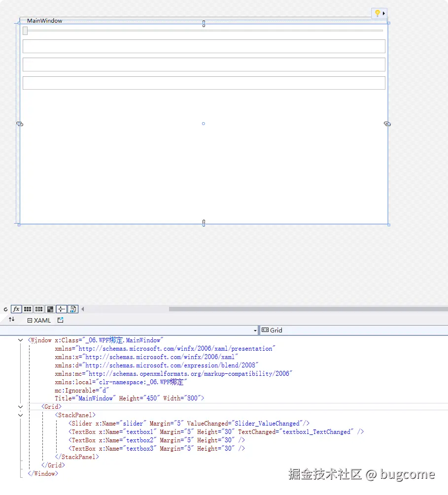
Task: Click the textbox1 TextBox line in XAML
Action: coord(216,432)
